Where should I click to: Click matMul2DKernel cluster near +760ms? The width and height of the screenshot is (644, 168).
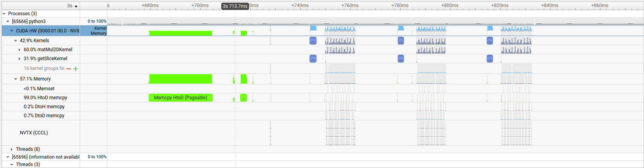[340, 50]
